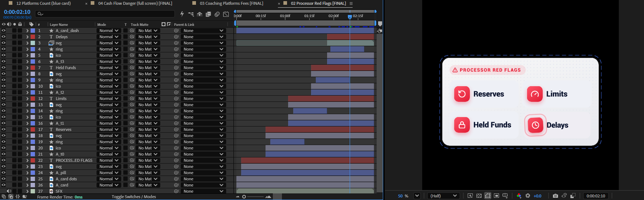Open parent dropdown for A_pill layer
Image resolution: width=644 pixels, height=200 pixels.
pyautogui.click(x=202, y=173)
